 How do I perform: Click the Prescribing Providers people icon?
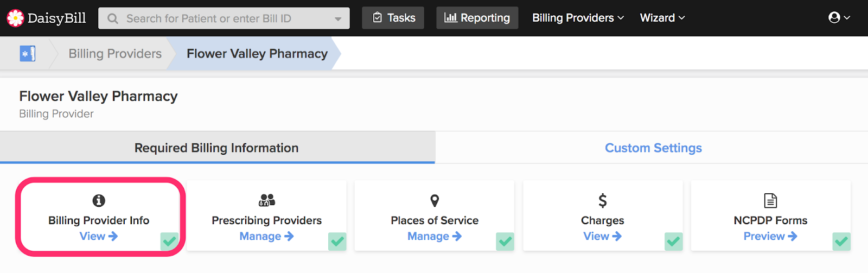click(x=267, y=200)
